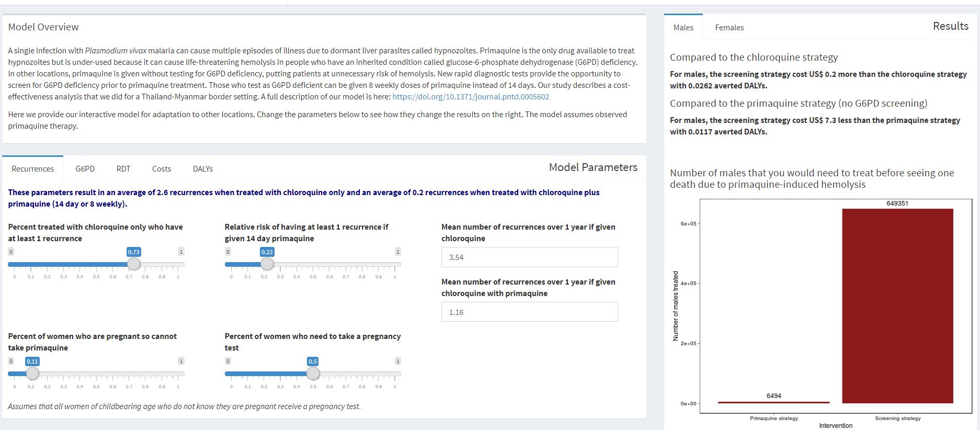Screen dimensions: 980x430
Task: Click the Model Parameters heading
Action: point(592,167)
